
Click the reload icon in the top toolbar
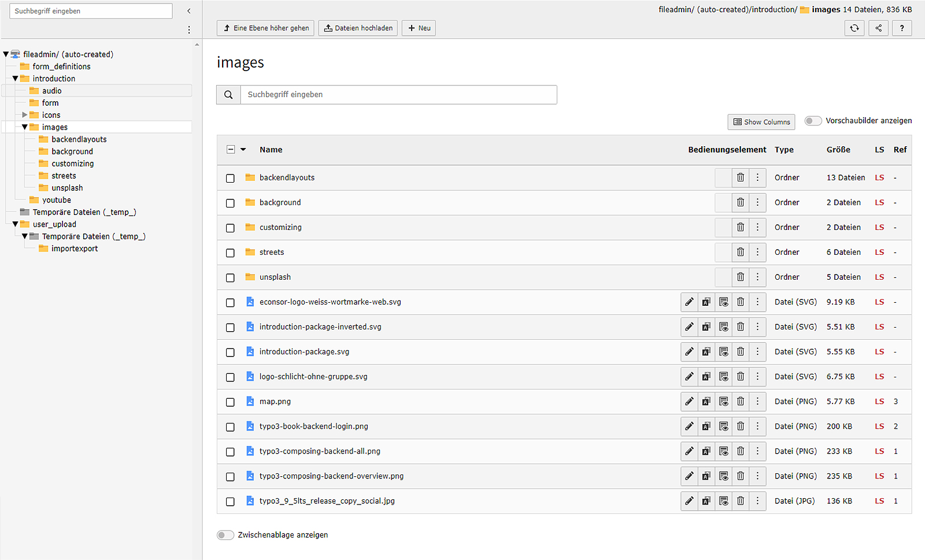854,28
